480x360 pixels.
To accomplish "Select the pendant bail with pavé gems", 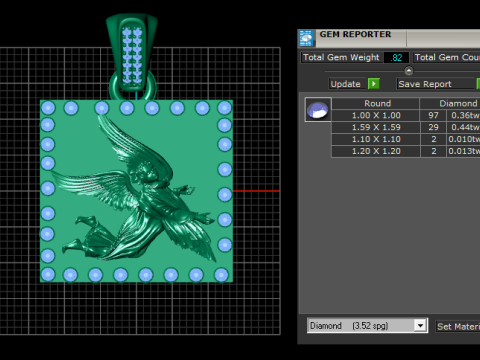I will (132, 52).
